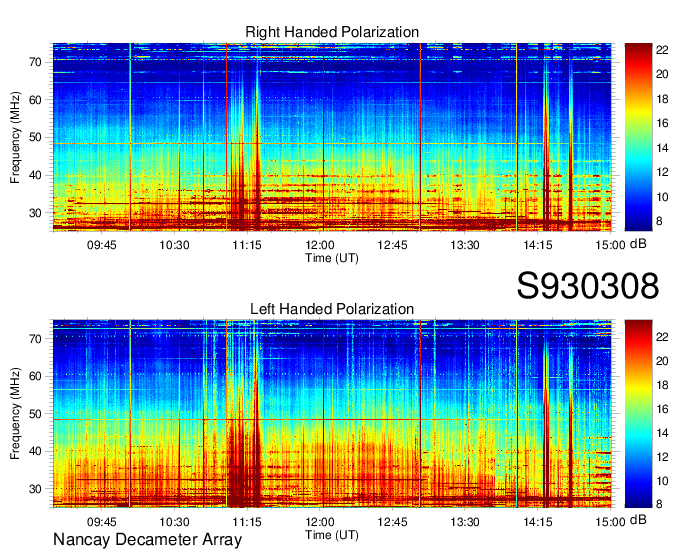Click the "dB" unit label of Right Handed color bar
Screen dimensions: 680x552
(638, 244)
